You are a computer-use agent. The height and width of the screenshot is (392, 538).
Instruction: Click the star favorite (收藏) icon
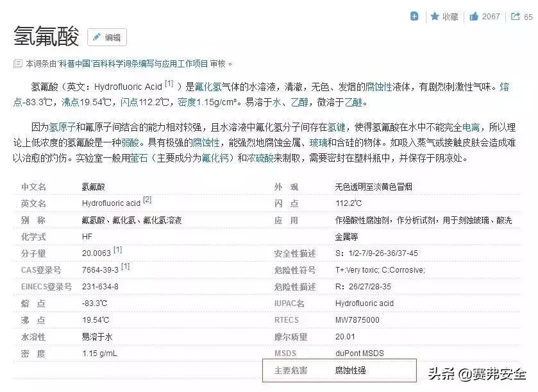[435, 16]
